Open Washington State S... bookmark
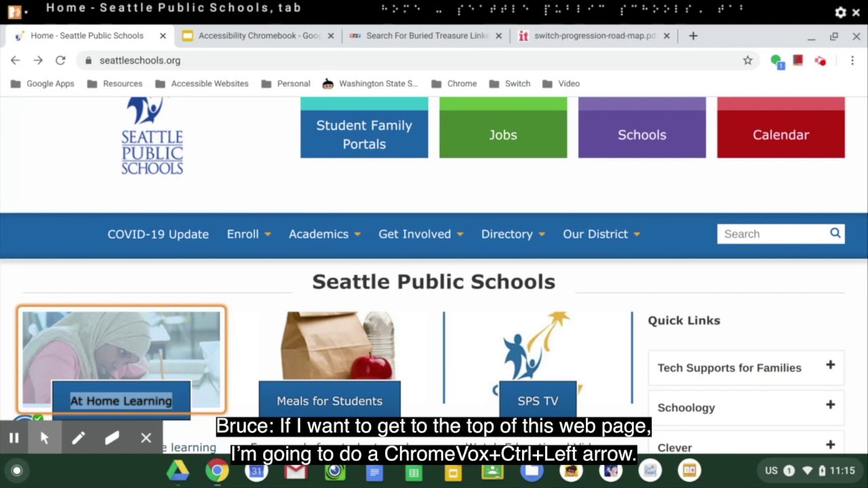This screenshot has height=488, width=868. pos(370,83)
